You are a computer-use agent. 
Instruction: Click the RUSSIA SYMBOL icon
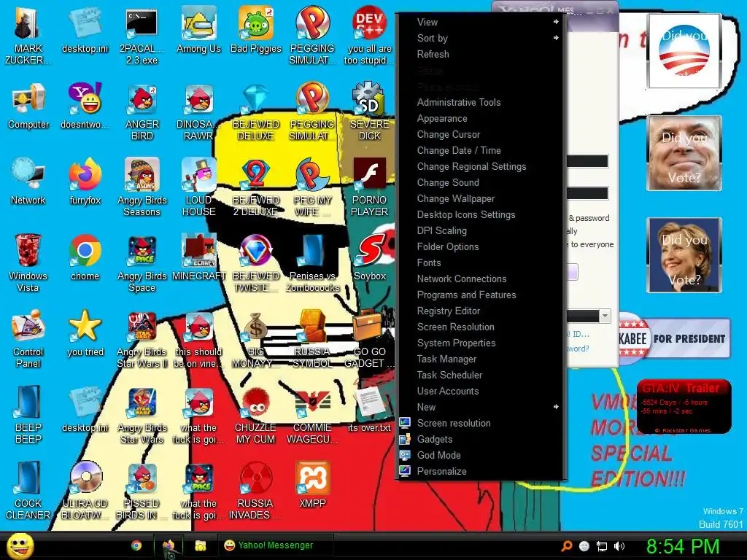click(x=312, y=338)
